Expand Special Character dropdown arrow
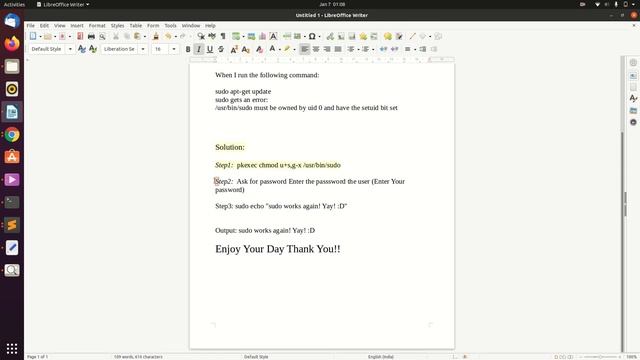 [x=319, y=36]
